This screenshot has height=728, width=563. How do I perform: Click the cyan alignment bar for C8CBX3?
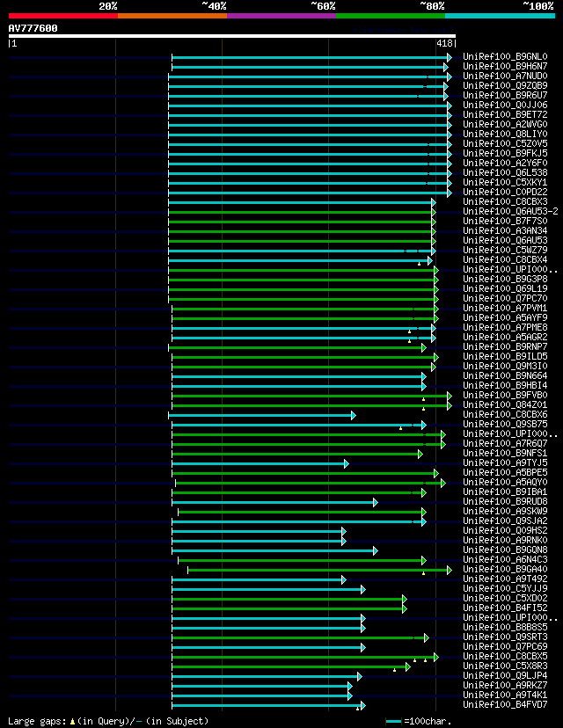coord(302,203)
